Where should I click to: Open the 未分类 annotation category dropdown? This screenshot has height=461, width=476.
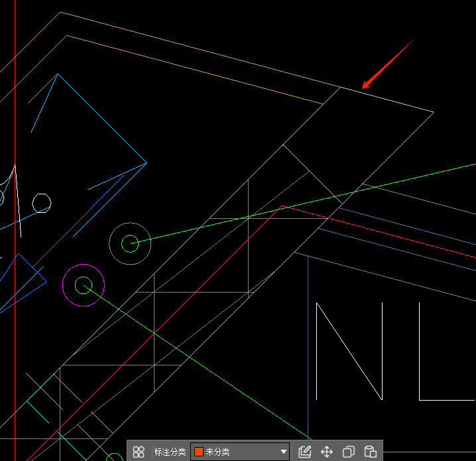tap(240, 452)
